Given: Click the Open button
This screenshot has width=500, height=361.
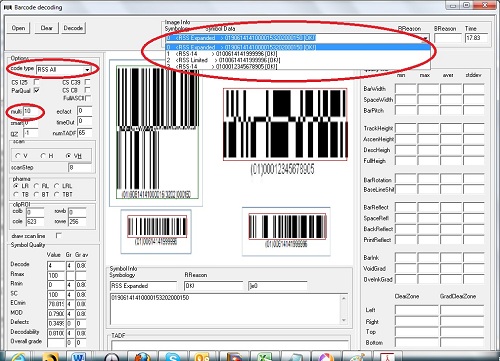Looking at the screenshot, I should pyautogui.click(x=18, y=28).
